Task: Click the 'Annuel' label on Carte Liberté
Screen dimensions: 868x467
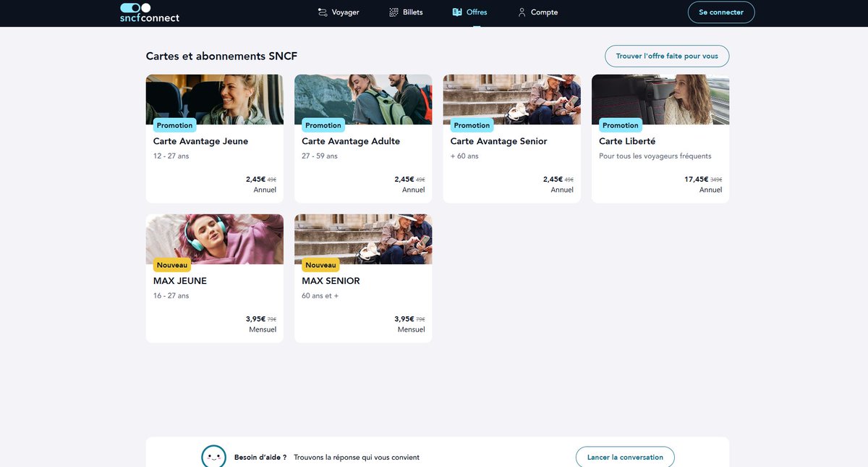Action: pyautogui.click(x=710, y=190)
